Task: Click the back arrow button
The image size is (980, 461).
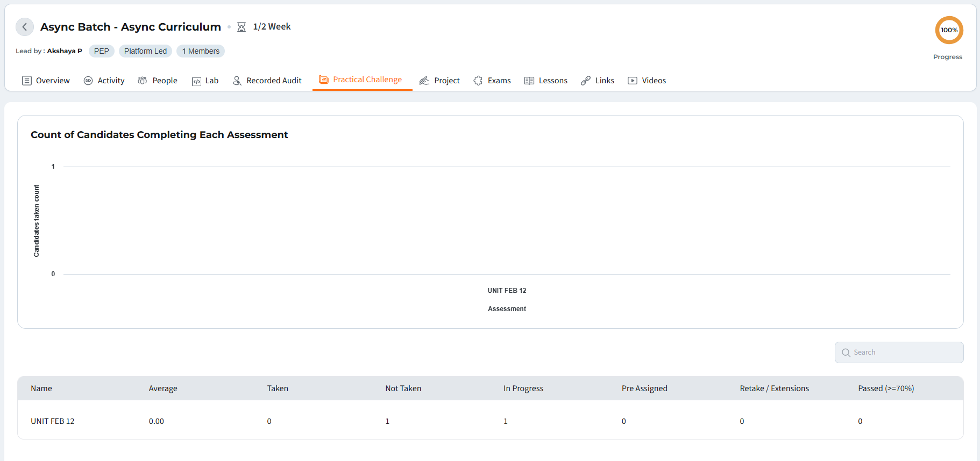Action: point(25,27)
